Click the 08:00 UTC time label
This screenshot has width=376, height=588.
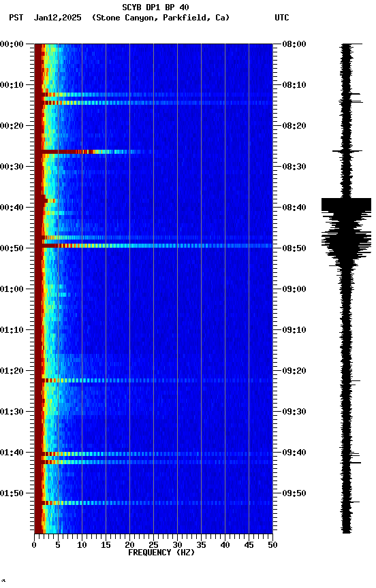pos(294,44)
